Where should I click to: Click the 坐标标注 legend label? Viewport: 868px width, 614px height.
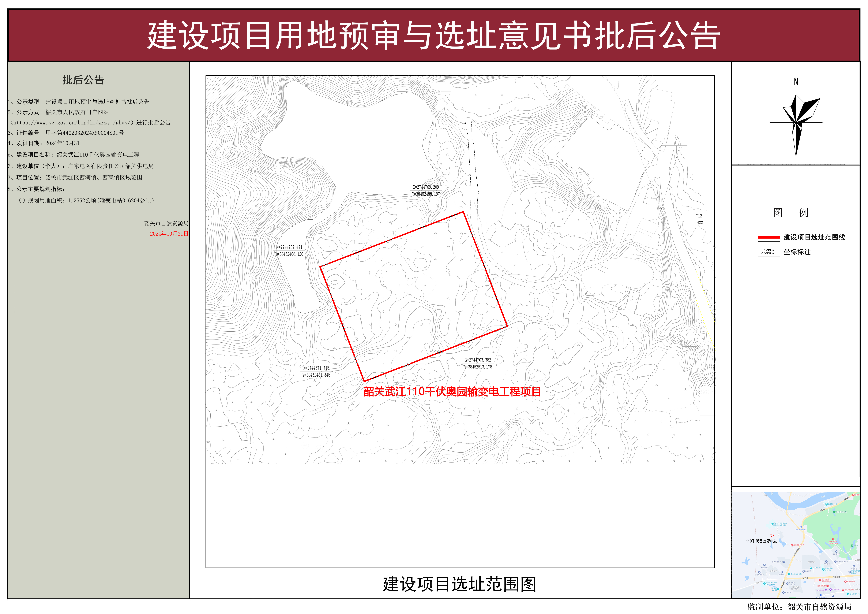point(797,252)
